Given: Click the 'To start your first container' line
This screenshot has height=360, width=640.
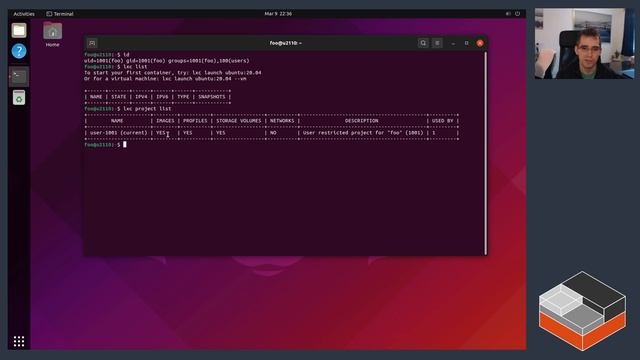Looking at the screenshot, I should pyautogui.click(x=173, y=73).
